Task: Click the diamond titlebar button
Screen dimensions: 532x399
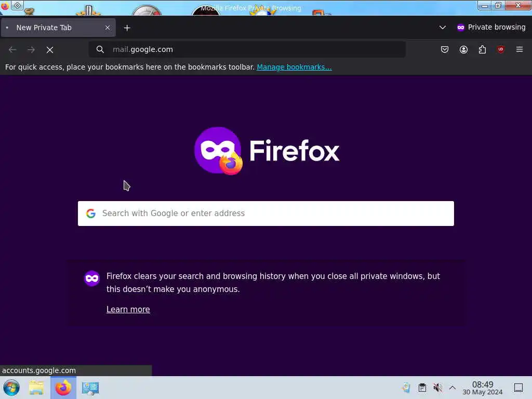Action: click(17, 5)
